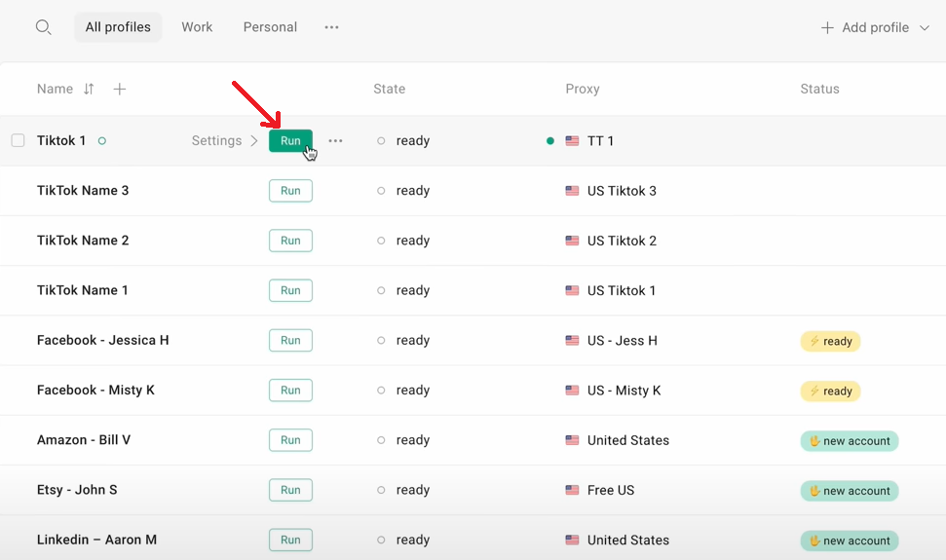The image size is (946, 560).
Task: Switch to the All profiles tab
Action: tap(118, 27)
